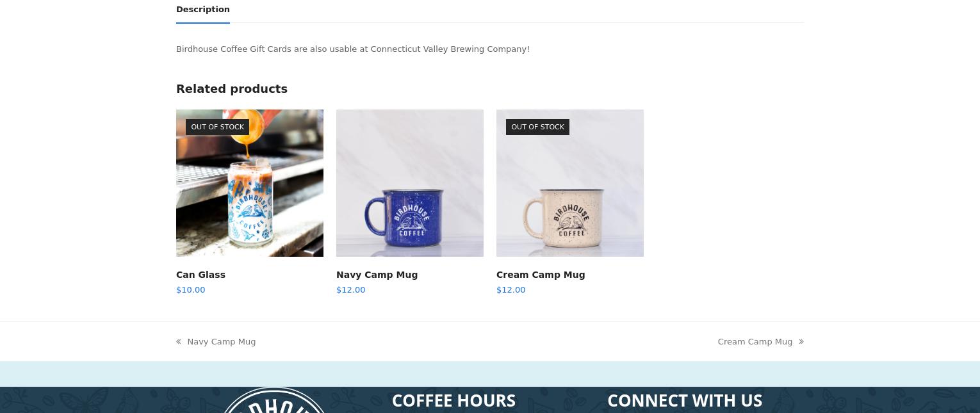The height and width of the screenshot is (413, 980).
Task: Click the Cream Camp Mug product title
Action: pos(541,275)
